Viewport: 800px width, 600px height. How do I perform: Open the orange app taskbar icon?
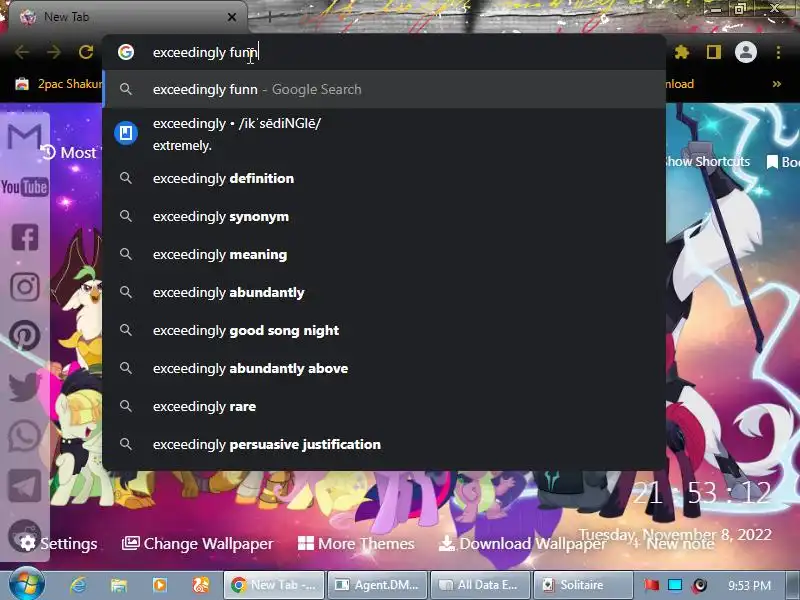(x=201, y=585)
